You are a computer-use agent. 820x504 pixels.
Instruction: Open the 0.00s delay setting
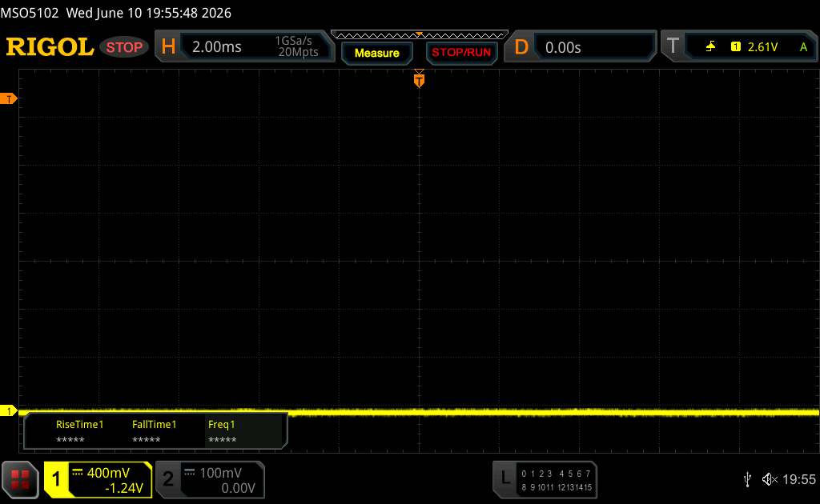click(x=563, y=47)
